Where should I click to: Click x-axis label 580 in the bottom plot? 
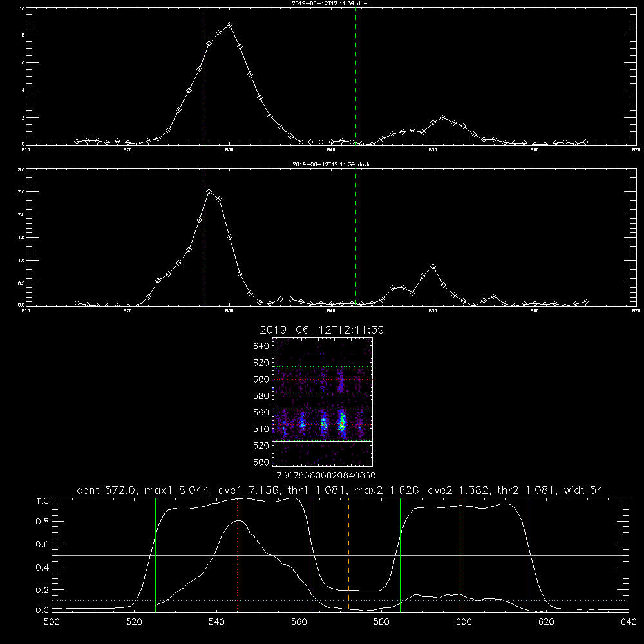(381, 622)
